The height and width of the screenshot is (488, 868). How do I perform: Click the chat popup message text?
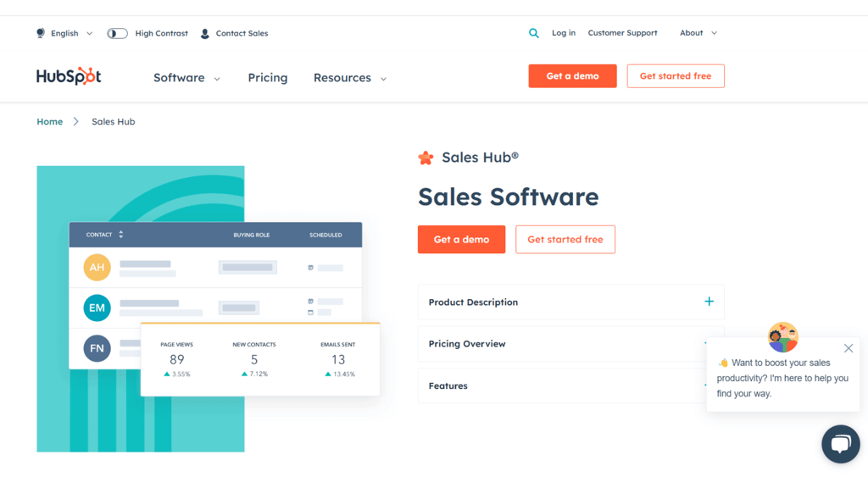point(782,379)
